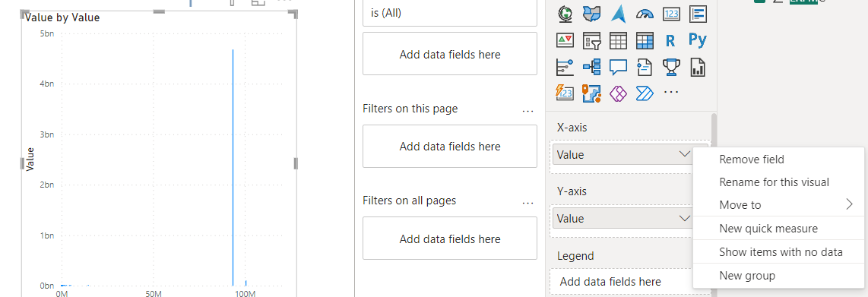Click the 'Filters on all pages' heading
This screenshot has height=297, width=868.
coord(409,201)
